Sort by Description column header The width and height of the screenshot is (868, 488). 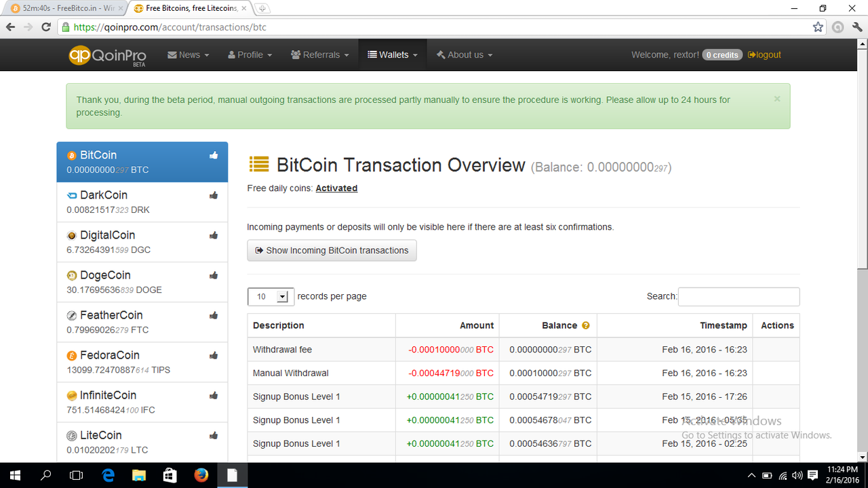pyautogui.click(x=321, y=325)
